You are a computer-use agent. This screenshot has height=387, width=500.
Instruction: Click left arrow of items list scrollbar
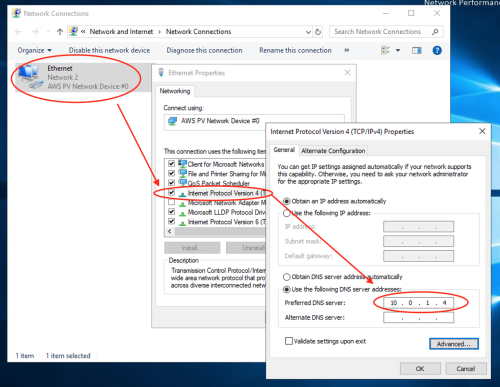tap(170, 231)
